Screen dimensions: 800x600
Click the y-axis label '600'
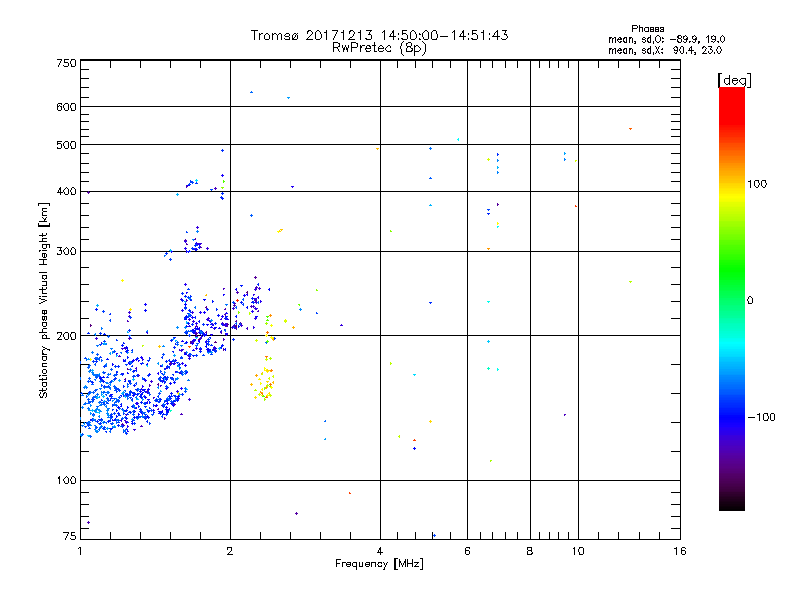tap(66, 107)
